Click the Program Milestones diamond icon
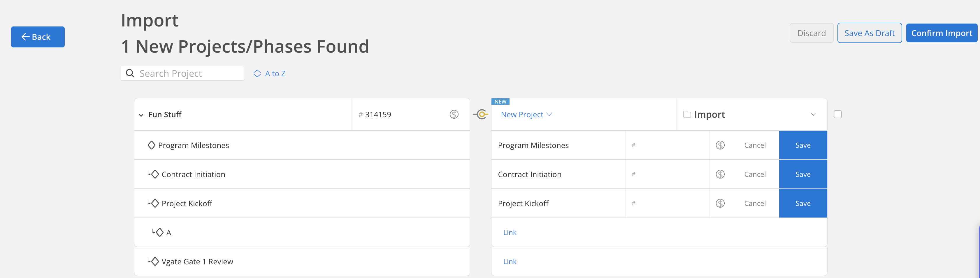 pos(151,145)
